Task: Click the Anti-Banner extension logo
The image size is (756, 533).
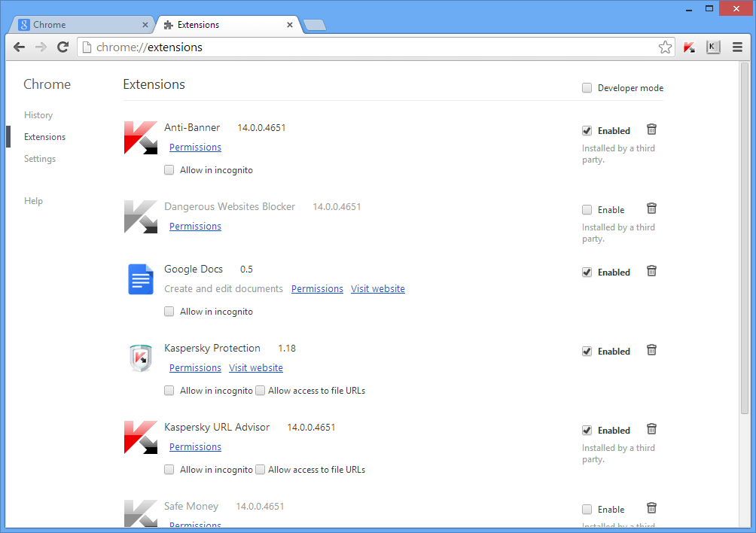Action: pos(141,138)
